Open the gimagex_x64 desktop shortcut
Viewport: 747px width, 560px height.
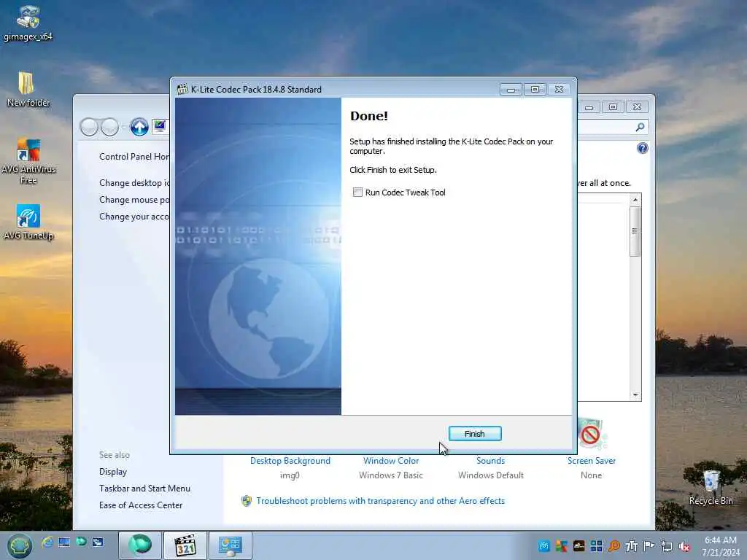coord(28,23)
